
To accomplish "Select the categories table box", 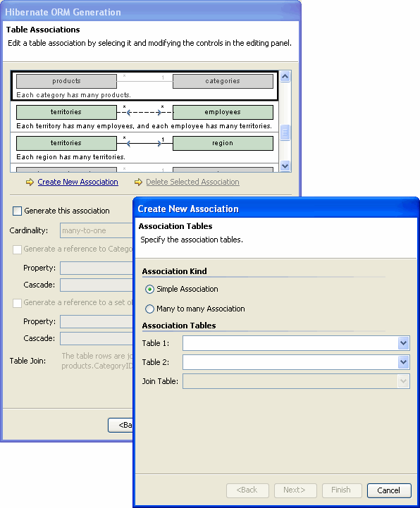I will pyautogui.click(x=223, y=81).
